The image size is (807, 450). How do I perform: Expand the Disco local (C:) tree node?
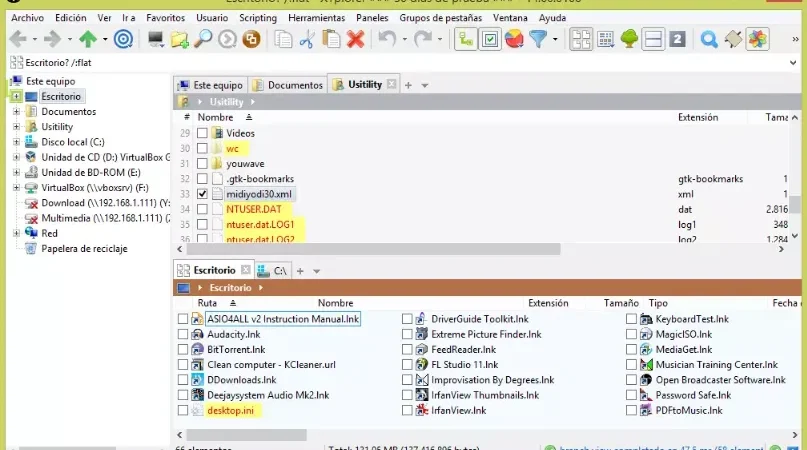(16, 142)
